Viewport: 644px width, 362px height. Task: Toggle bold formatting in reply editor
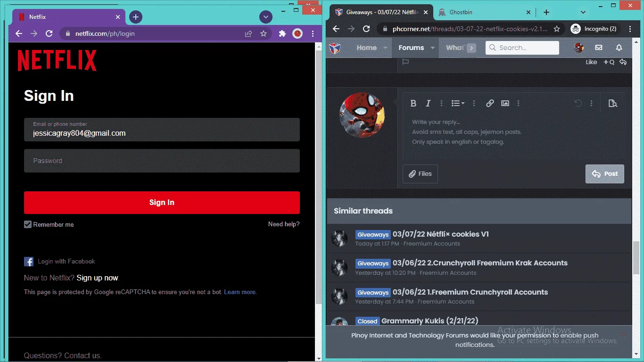pos(413,103)
